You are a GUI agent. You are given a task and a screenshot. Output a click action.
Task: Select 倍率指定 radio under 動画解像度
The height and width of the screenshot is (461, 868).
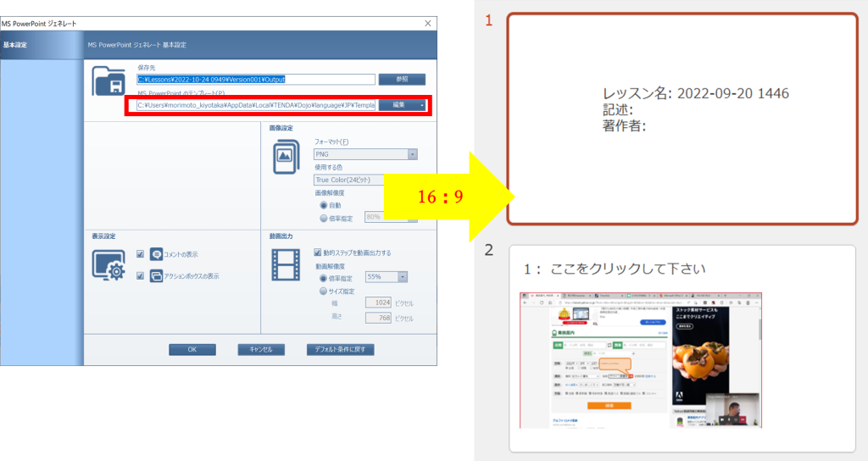[x=323, y=278]
